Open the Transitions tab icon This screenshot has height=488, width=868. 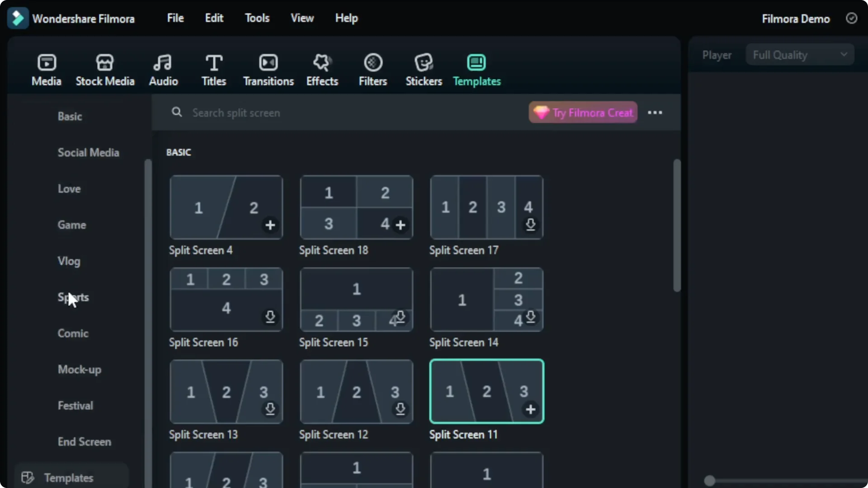pyautogui.click(x=269, y=63)
